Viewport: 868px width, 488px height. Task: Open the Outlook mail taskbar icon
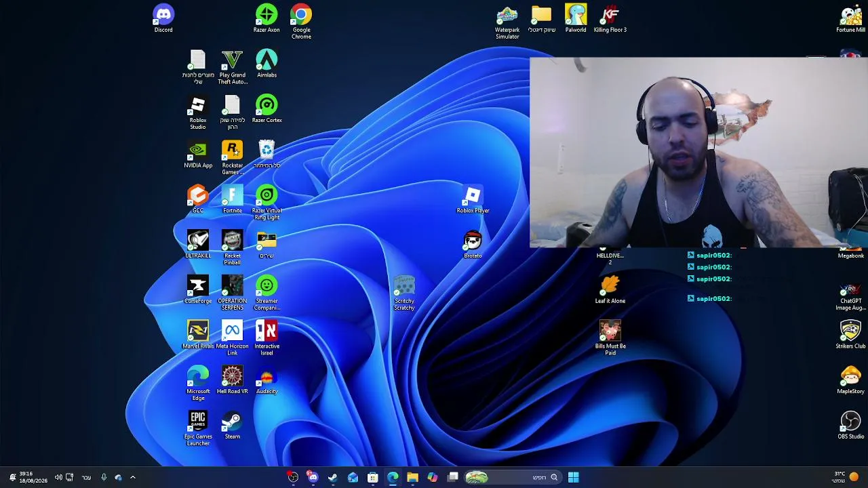tap(353, 477)
